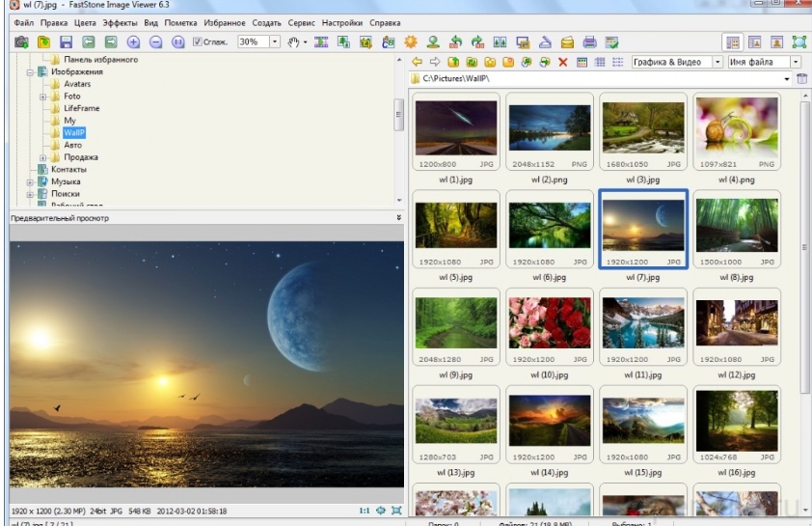Open the Crop Board tool icon
The height and width of the screenshot is (526, 812).
[365, 42]
